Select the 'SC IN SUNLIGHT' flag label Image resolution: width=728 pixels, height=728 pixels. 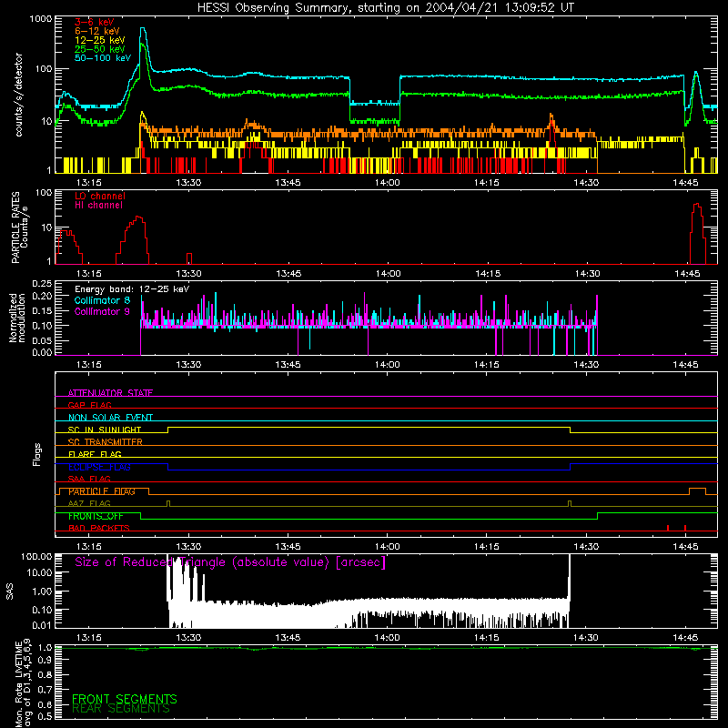point(105,430)
